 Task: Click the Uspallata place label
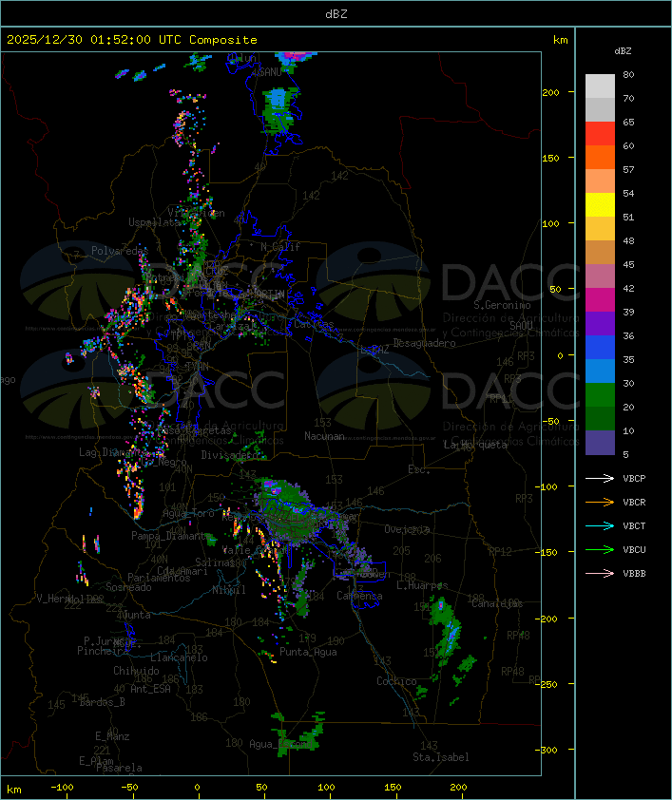point(154,222)
